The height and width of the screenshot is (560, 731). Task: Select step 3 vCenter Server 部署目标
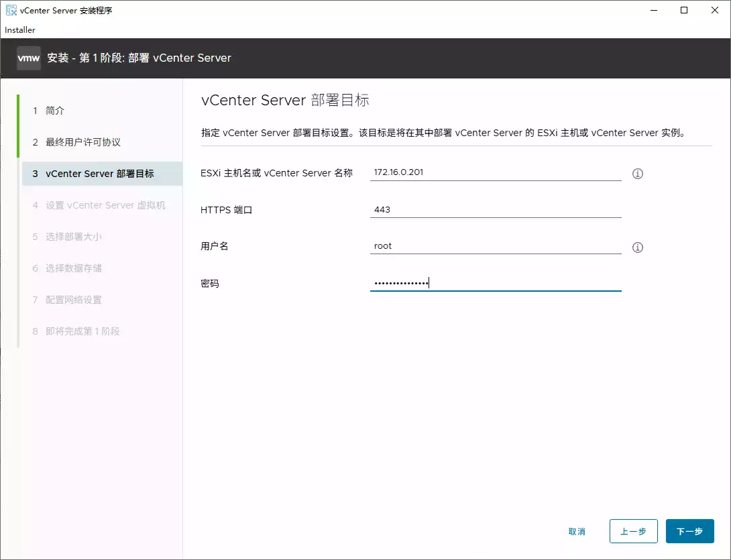[x=102, y=174]
